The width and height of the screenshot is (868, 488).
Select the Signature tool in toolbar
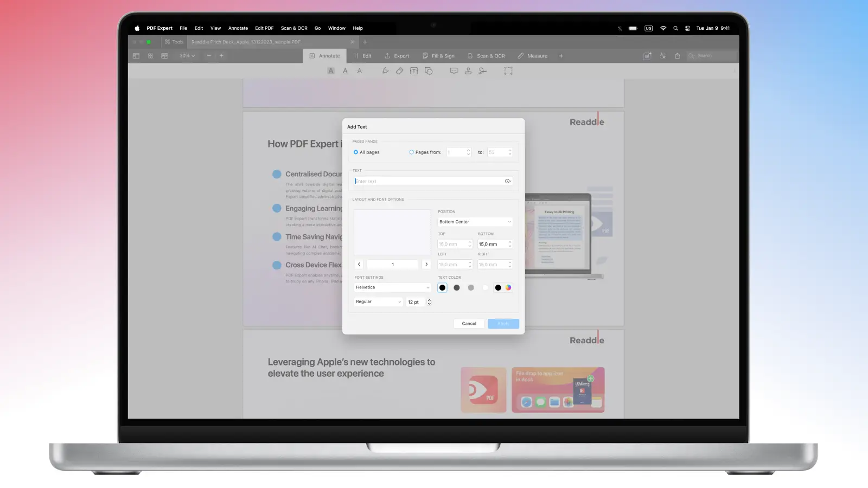tap(482, 71)
